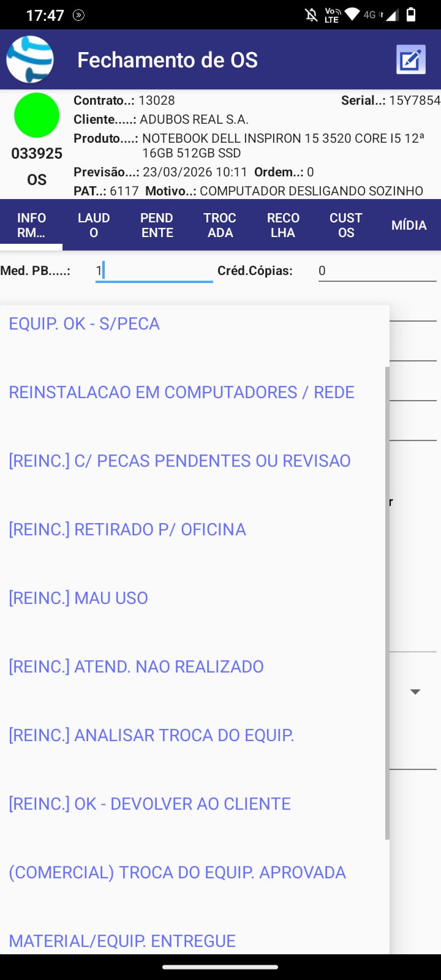Choose [REINC.] MAU USO entry

(78, 598)
